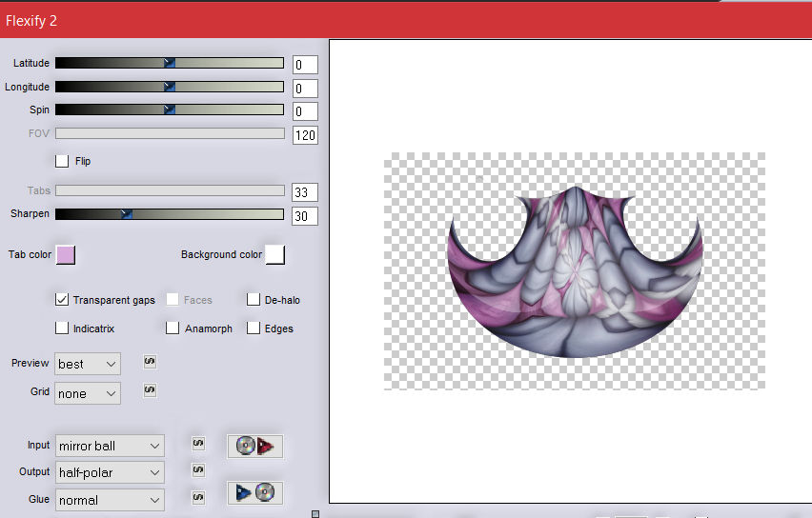Open the Glue dropdown showing normal
This screenshot has height=518, width=812.
(x=110, y=500)
